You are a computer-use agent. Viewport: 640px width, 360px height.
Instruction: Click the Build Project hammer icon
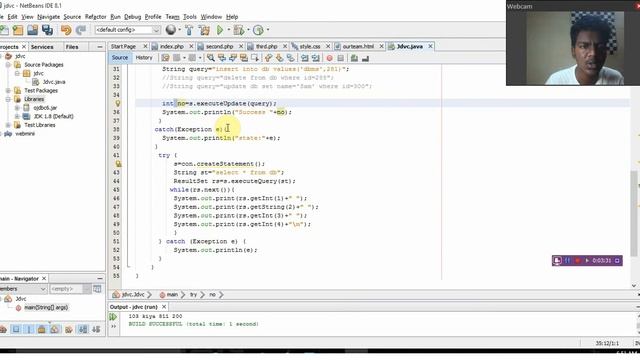click(x=189, y=30)
